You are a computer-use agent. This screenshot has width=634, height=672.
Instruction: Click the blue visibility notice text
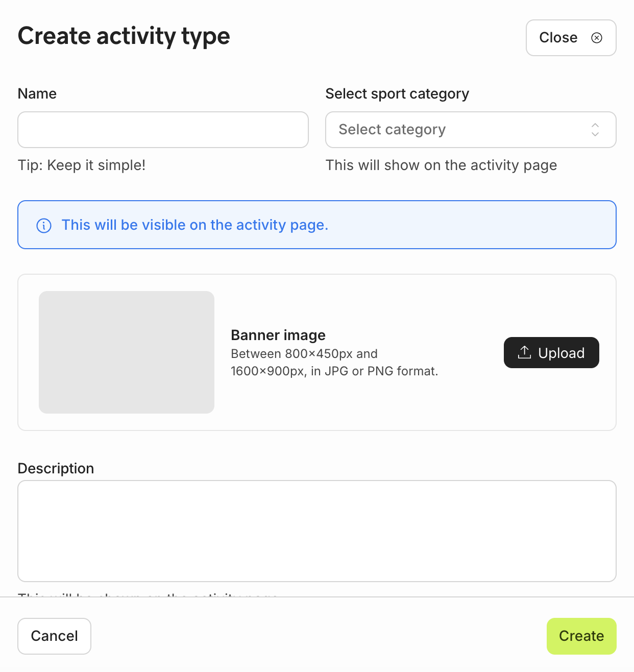coord(194,225)
